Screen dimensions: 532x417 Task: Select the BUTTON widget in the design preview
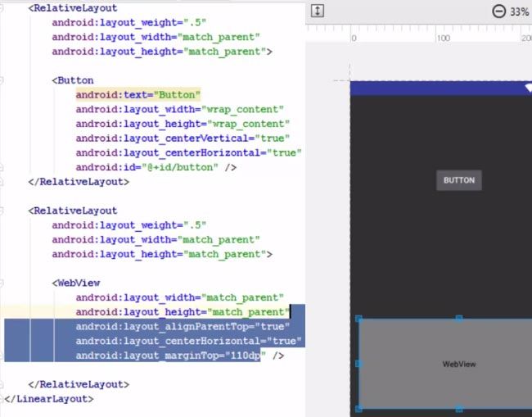pyautogui.click(x=458, y=180)
